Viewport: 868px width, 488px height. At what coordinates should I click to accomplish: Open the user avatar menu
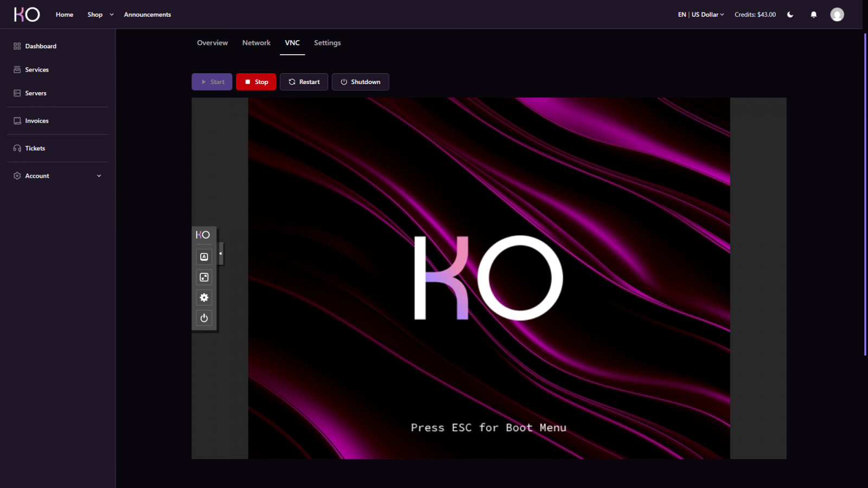(x=837, y=15)
